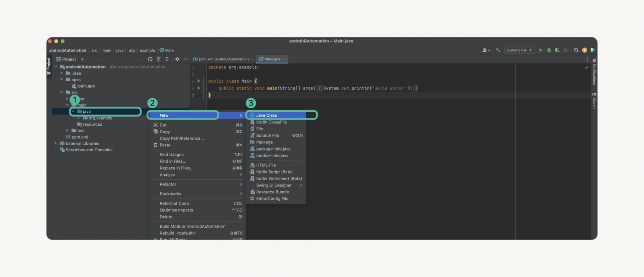Choose Package in New submenu
The image size is (644, 277).
click(276, 142)
